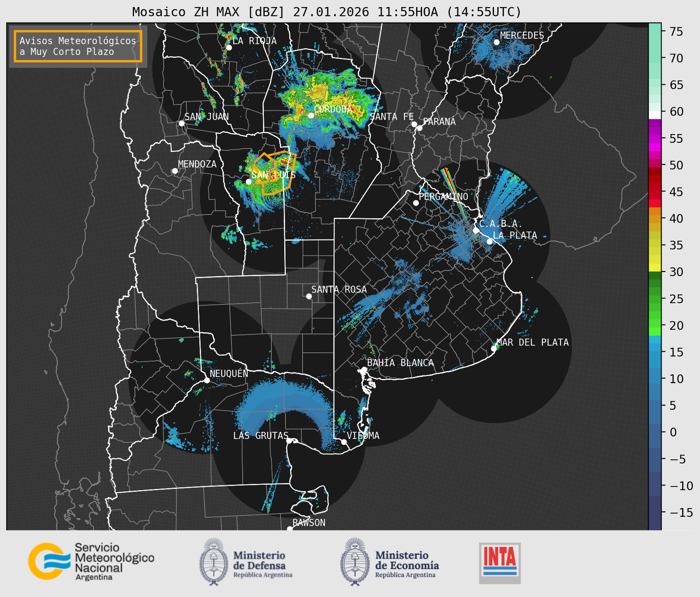Click the PARANA city label
The height and width of the screenshot is (597, 700).
click(x=439, y=122)
